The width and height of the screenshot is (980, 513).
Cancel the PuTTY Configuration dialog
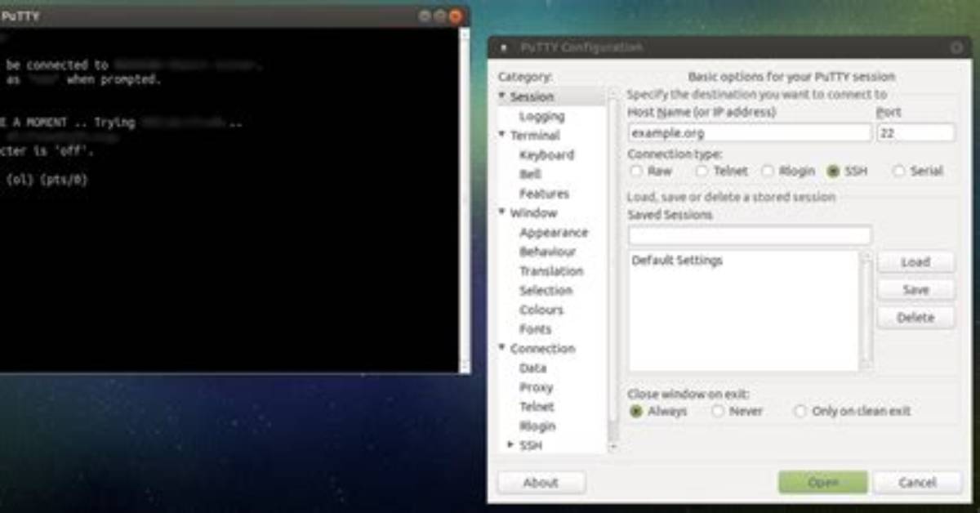[917, 483]
